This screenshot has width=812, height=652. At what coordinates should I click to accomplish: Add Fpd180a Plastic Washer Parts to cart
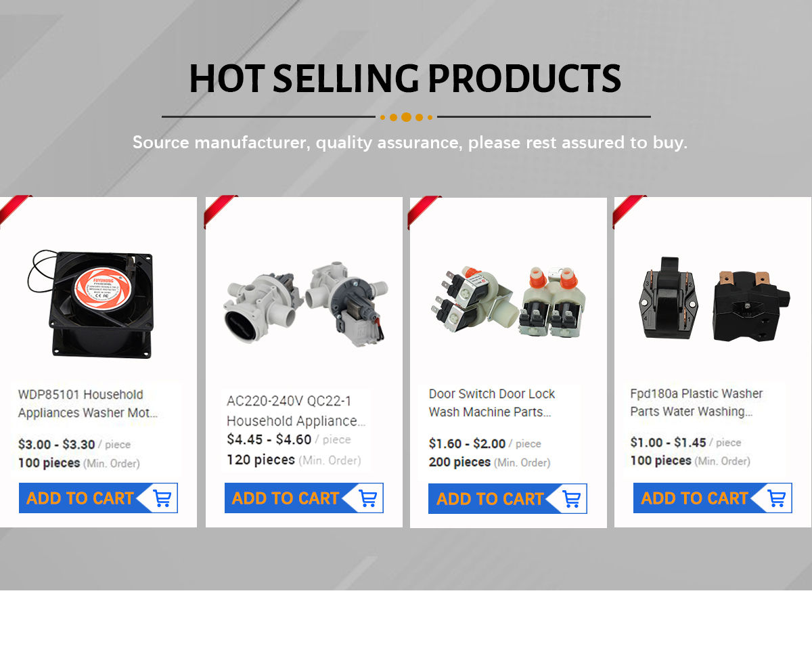pos(713,498)
